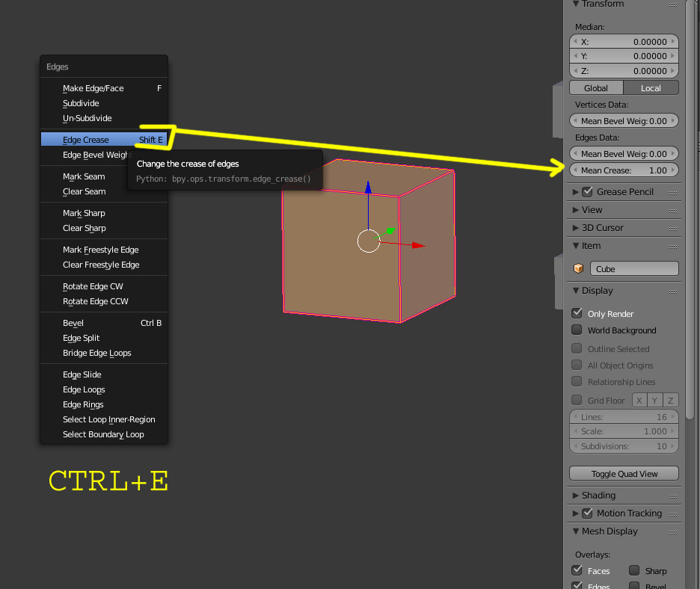Enable the Relationship Lines checkbox

(577, 381)
